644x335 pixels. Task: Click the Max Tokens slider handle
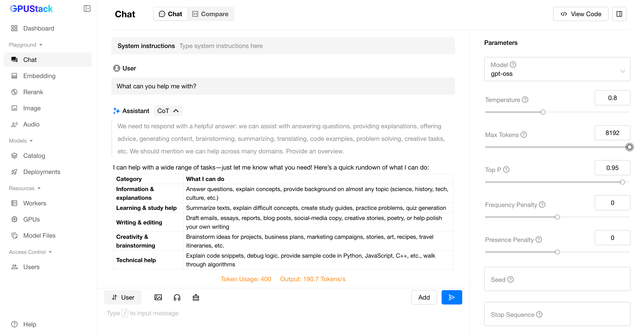point(629,147)
